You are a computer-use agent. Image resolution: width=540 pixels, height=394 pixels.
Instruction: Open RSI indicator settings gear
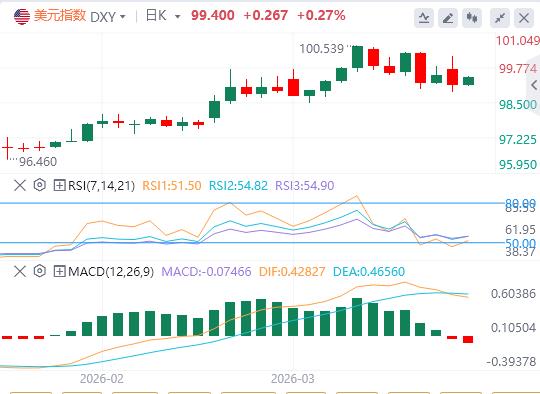[40, 185]
